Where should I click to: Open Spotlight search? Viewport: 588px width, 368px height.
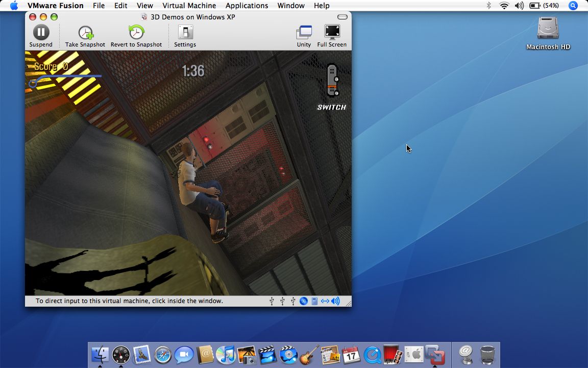573,6
